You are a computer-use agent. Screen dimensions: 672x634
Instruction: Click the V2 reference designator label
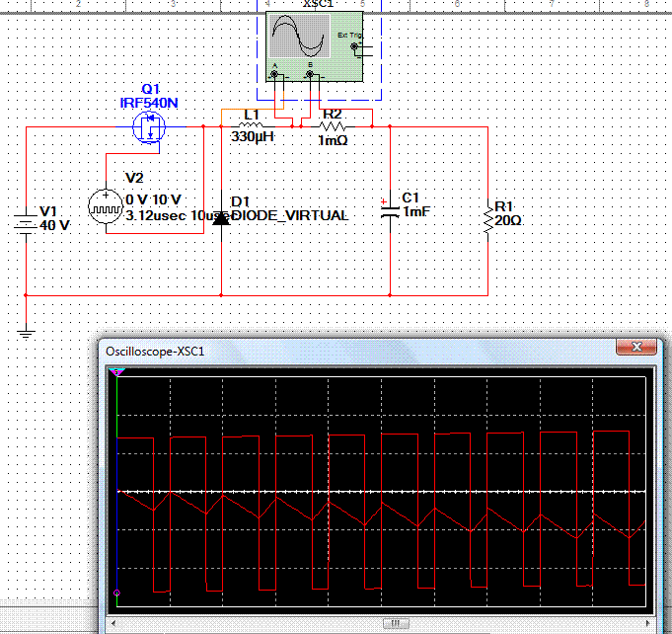[x=134, y=178]
